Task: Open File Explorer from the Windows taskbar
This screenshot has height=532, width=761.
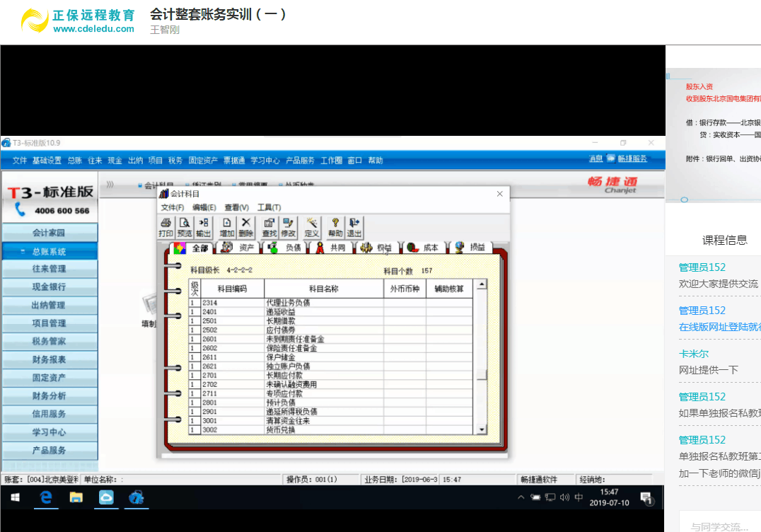Action: (76, 497)
